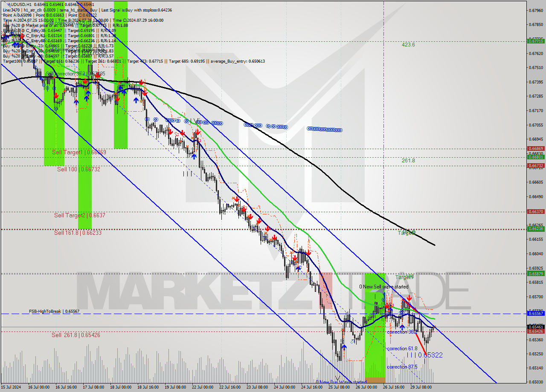The width and height of the screenshot is (546, 392).
Task: Click the blue '0.65322' price annotation
Action: (430, 355)
